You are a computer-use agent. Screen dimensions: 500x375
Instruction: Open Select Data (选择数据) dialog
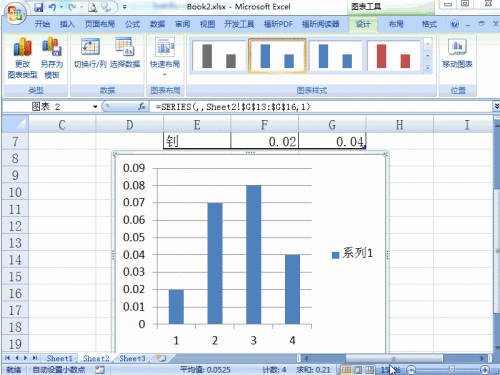point(125,53)
